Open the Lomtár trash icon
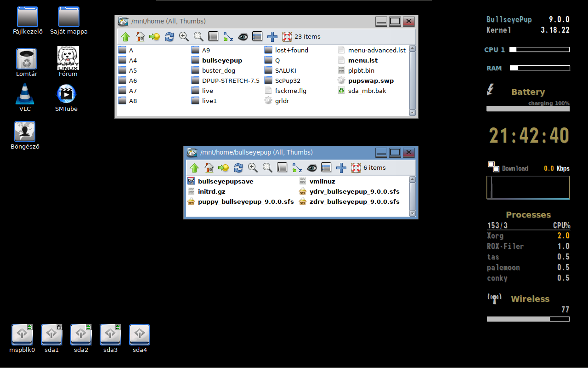The height and width of the screenshot is (368, 588). (27, 59)
